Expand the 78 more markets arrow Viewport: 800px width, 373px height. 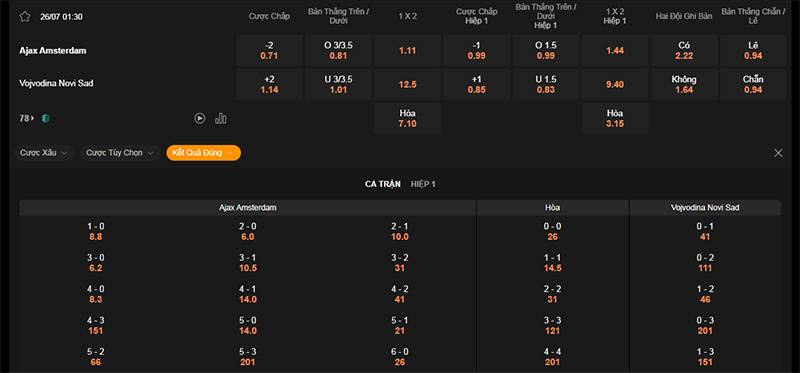[33, 118]
